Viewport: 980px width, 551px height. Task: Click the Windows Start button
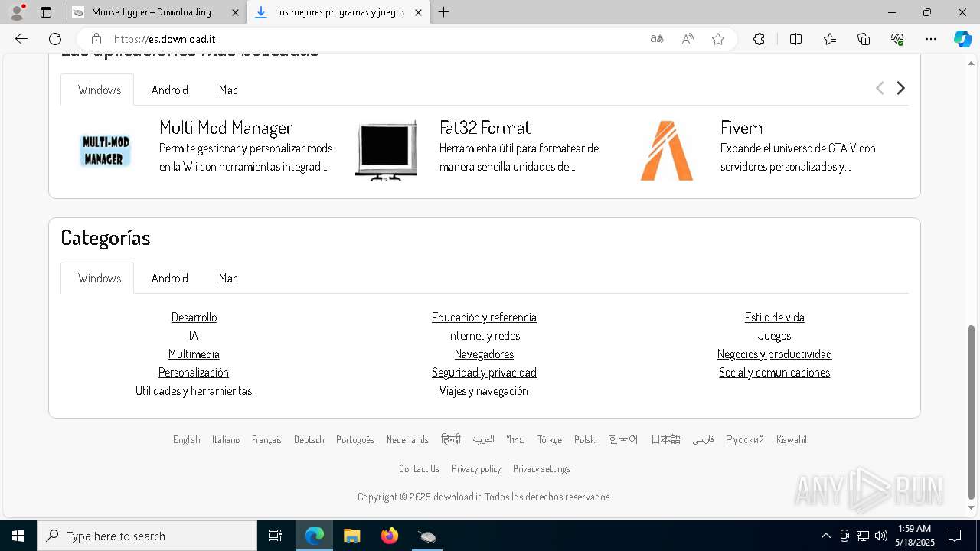pyautogui.click(x=18, y=536)
